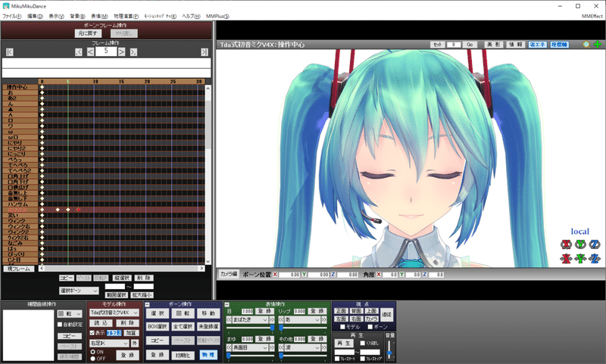The image size is (606, 364).
Task: Collapse the bone operation panel minus icon
Action: tap(148, 304)
